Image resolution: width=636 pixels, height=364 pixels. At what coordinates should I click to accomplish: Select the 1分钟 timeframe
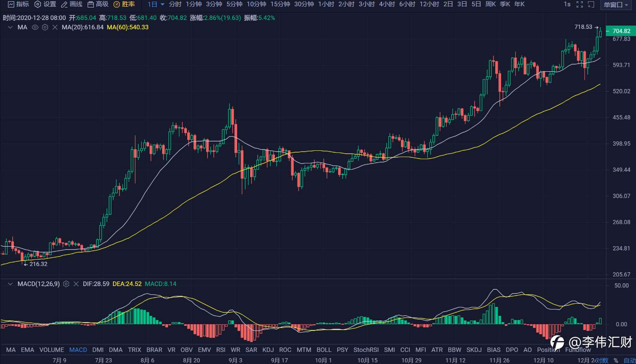point(194,4)
